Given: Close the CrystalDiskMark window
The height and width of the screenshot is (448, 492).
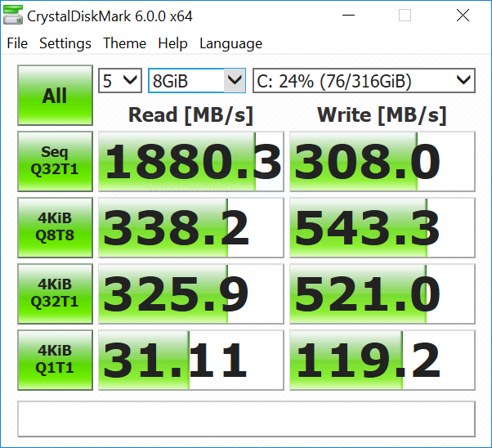Looking at the screenshot, I should point(463,15).
